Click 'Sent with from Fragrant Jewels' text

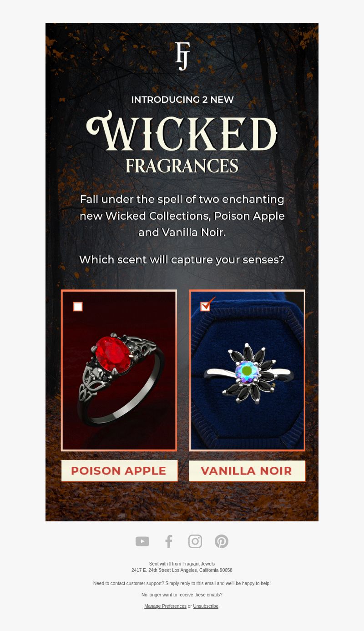(x=182, y=564)
